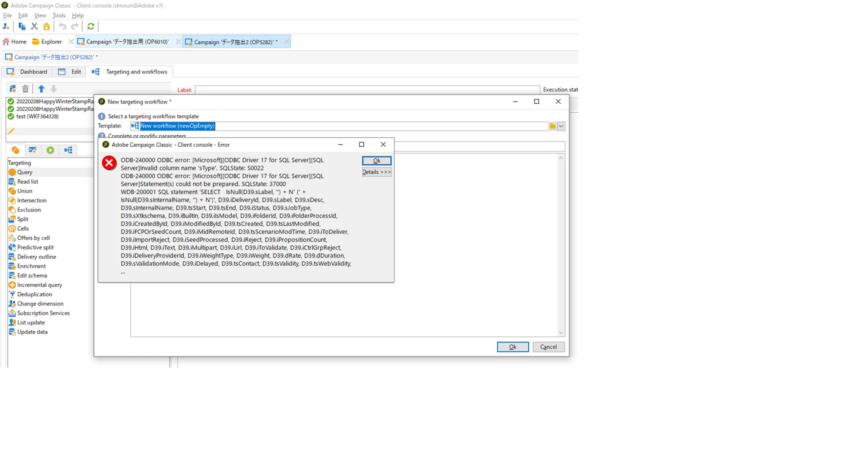This screenshot has width=868, height=465.
Task: Click the folder browse icon beside Template field
Action: click(552, 126)
